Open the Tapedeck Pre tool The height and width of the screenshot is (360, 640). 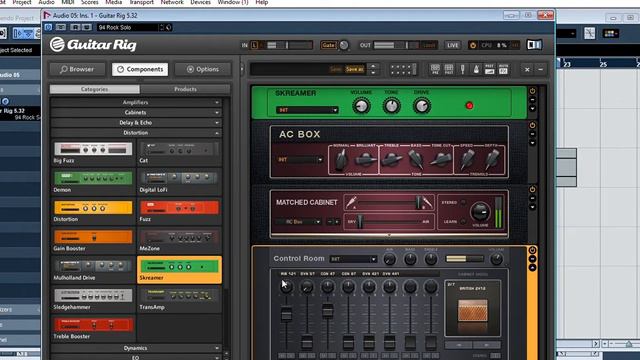(x=435, y=69)
